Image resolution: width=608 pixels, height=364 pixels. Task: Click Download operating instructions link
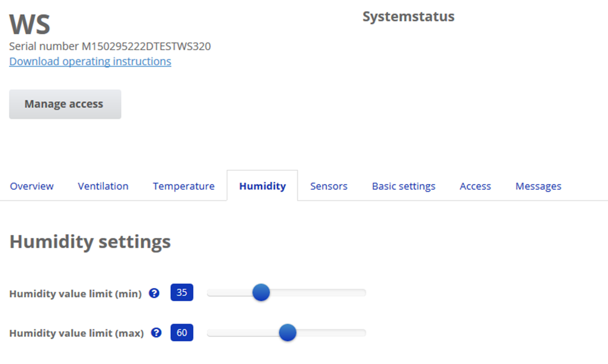[x=90, y=61]
